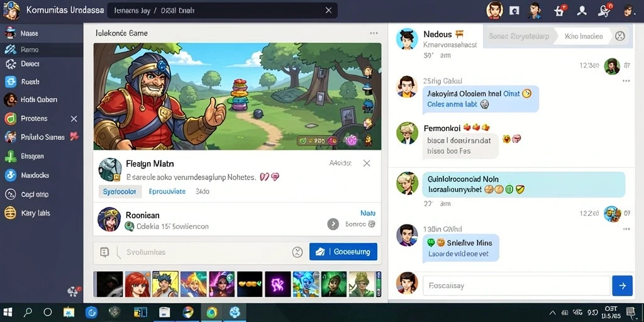Select the red-haired character thumbnail
Viewport: 644px width, 322px height.
click(138, 284)
